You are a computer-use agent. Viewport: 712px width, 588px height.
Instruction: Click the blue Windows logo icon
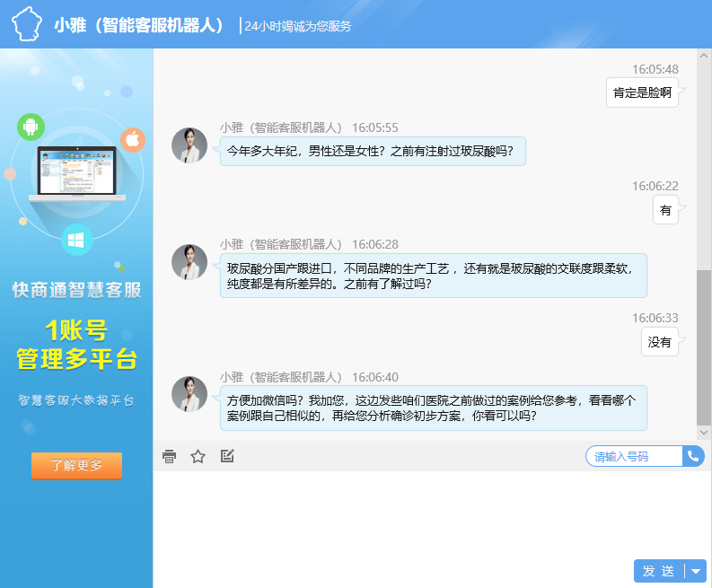click(77, 240)
